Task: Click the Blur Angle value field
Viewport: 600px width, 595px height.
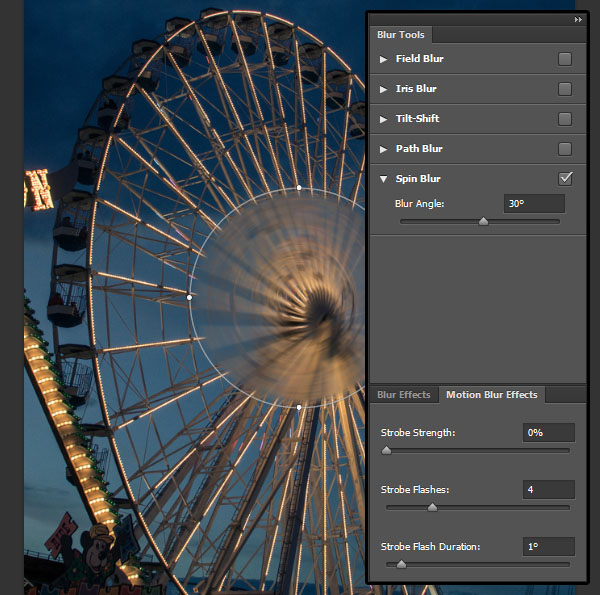Action: tap(534, 203)
